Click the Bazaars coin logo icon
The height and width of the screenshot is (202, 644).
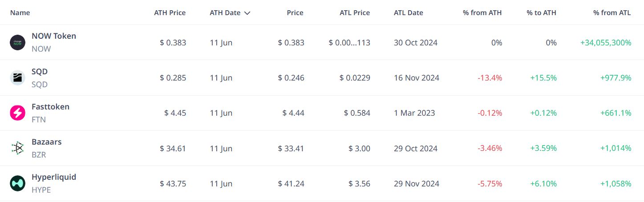(x=18, y=148)
